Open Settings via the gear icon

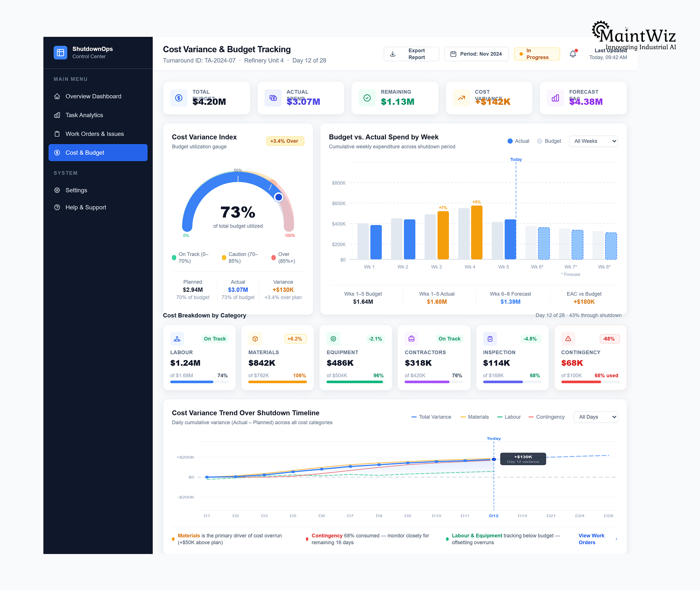click(57, 190)
